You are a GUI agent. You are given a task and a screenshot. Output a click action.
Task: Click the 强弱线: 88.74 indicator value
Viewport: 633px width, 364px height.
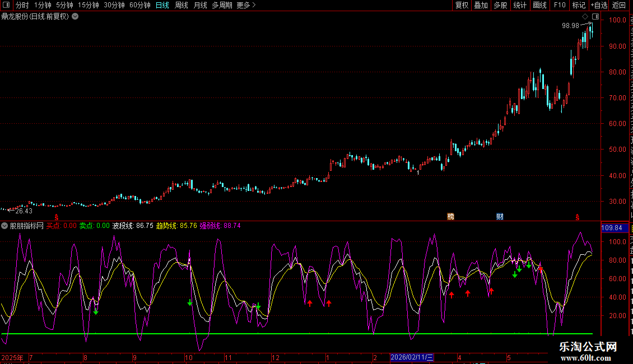[x=220, y=226]
